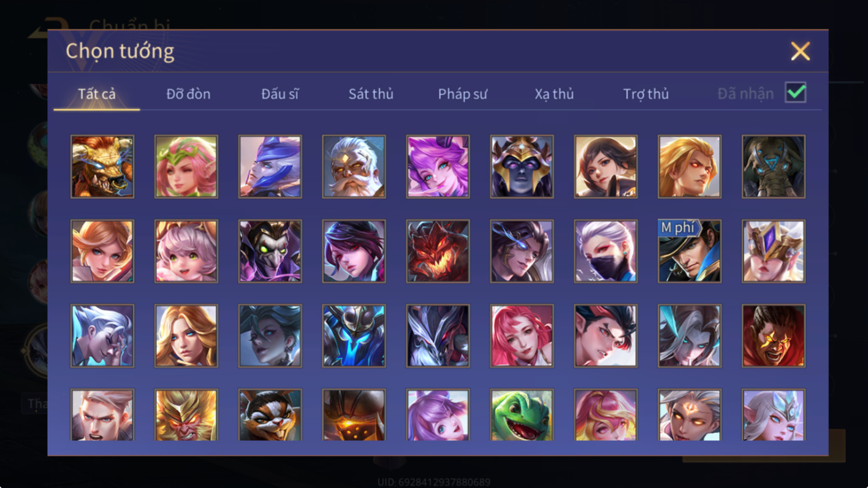This screenshot has width=868, height=488.
Task: Select the Đấu sĩ tab
Action: tap(280, 94)
